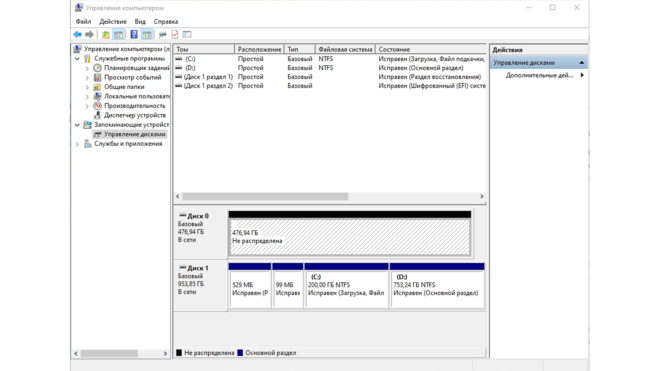
Task: Click tree pane scrollbar left arrow
Action: point(76,354)
